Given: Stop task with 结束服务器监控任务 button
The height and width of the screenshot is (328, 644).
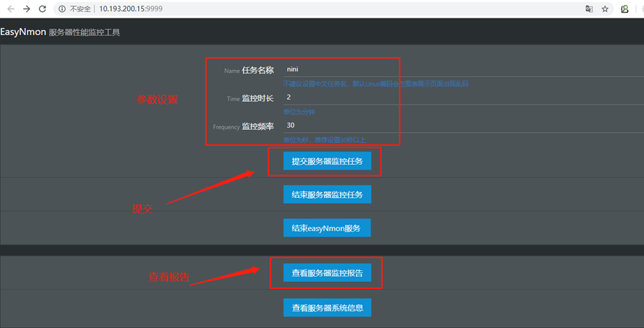Looking at the screenshot, I should coord(328,194).
